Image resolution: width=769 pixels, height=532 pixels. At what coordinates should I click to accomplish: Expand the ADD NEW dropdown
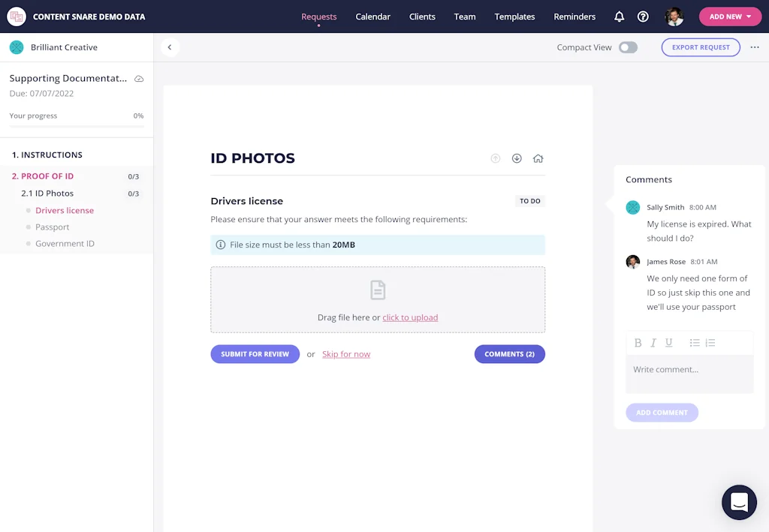(730, 16)
